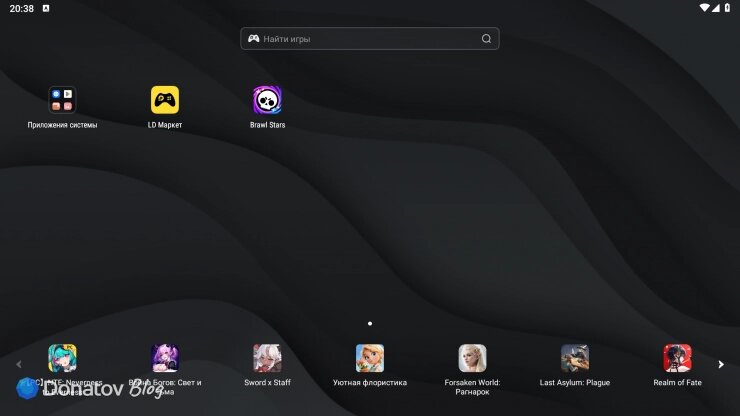This screenshot has height=416, width=740.
Task: Click the Wi-Fi status icon
Action: point(704,8)
